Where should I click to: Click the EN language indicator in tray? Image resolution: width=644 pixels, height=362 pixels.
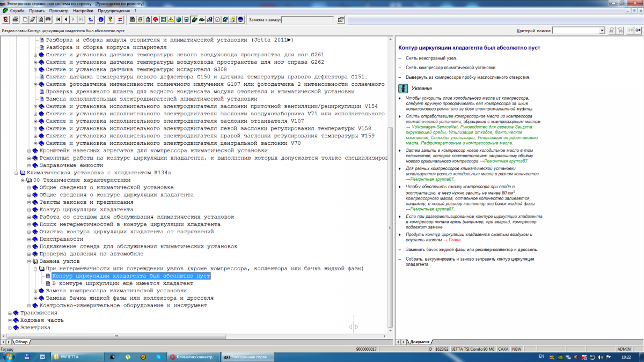(541, 356)
